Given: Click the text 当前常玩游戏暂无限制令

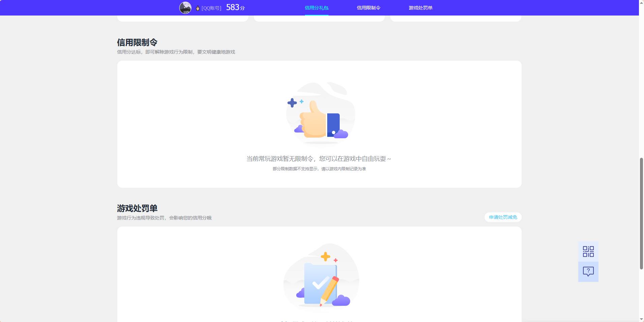Looking at the screenshot, I should point(280,159).
